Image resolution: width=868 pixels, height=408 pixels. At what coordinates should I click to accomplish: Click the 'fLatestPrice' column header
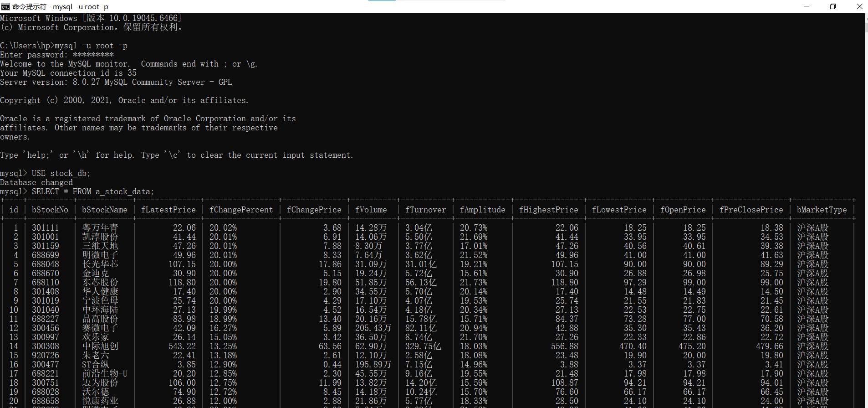pos(168,210)
